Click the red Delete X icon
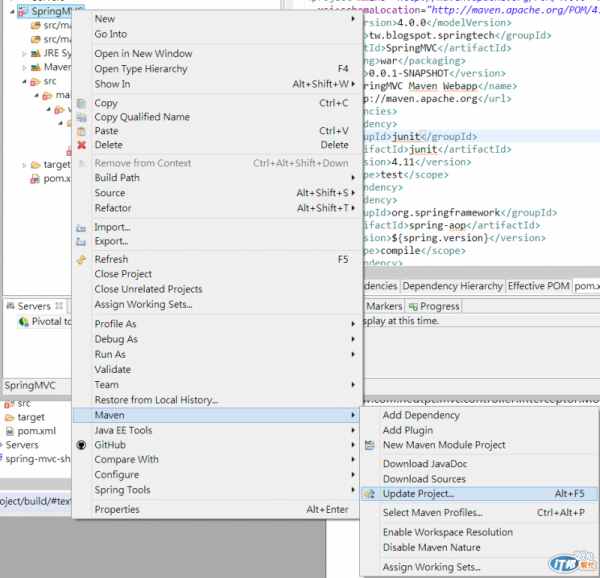 point(81,145)
